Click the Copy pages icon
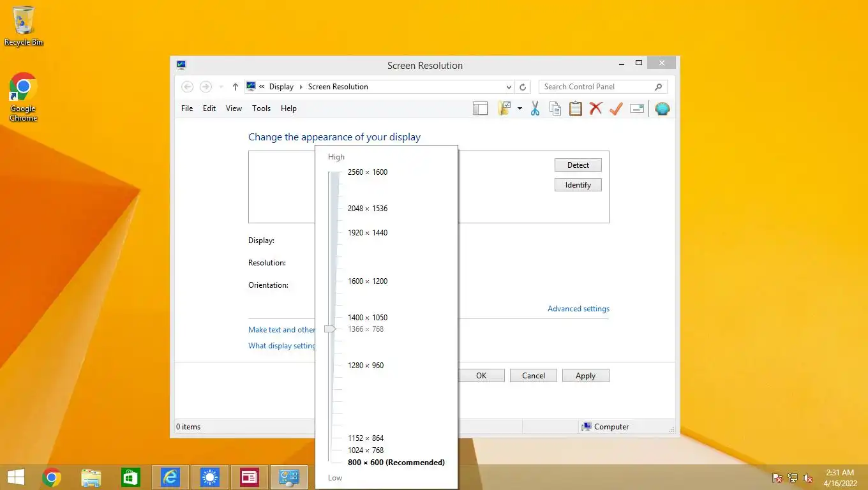This screenshot has height=490, width=868. tap(555, 108)
